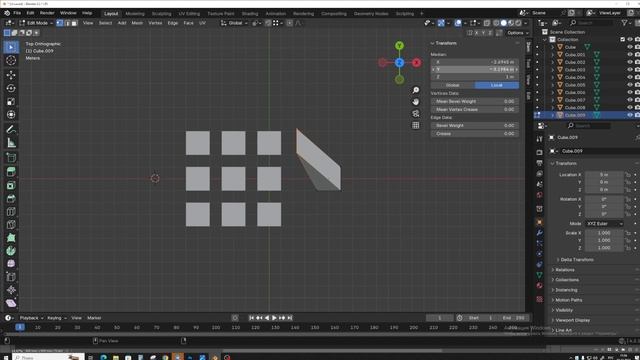Screen dimensions: 640x360
Task: Open the Object Data properties green triangle tab
Action: 539,275
